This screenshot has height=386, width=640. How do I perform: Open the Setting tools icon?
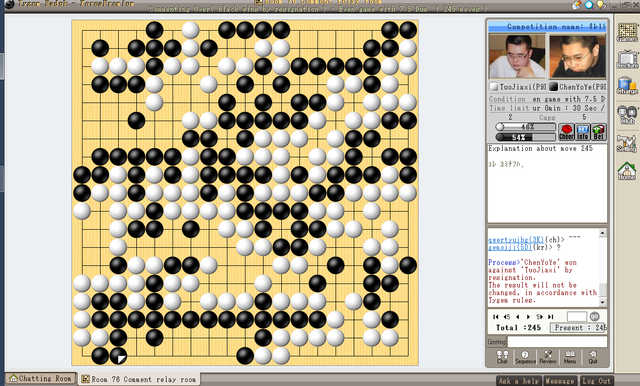(x=627, y=143)
